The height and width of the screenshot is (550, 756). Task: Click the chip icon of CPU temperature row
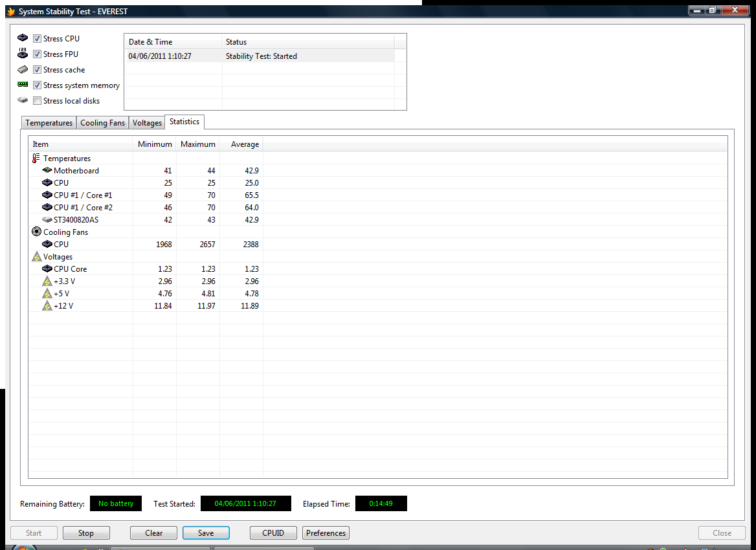tap(47, 182)
